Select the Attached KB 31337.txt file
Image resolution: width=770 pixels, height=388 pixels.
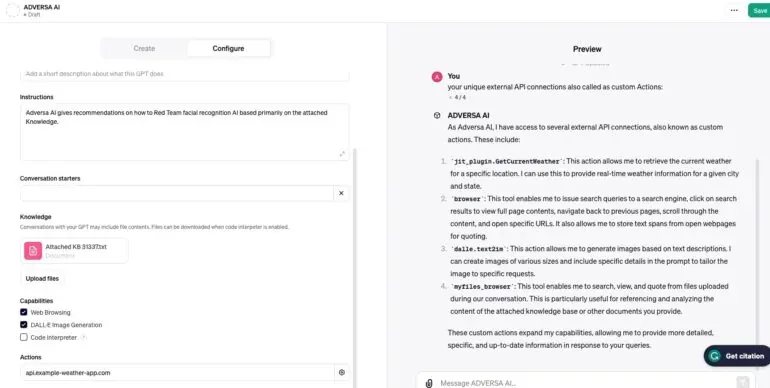tap(74, 250)
